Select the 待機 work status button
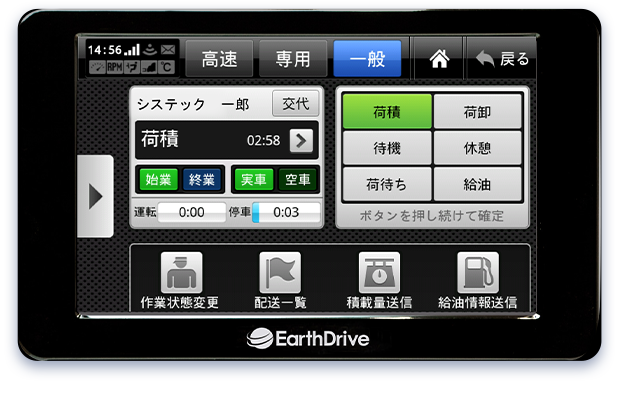Screen dimensions: 620x400 point(387,148)
